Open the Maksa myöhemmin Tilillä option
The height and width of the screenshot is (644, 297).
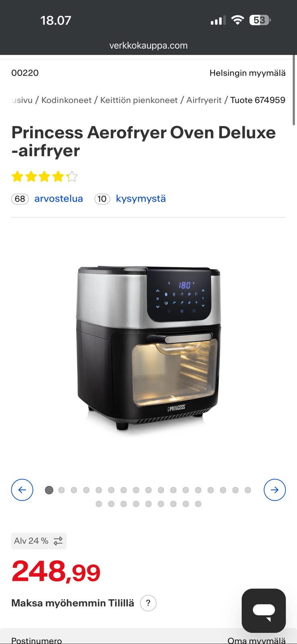[x=72, y=603]
